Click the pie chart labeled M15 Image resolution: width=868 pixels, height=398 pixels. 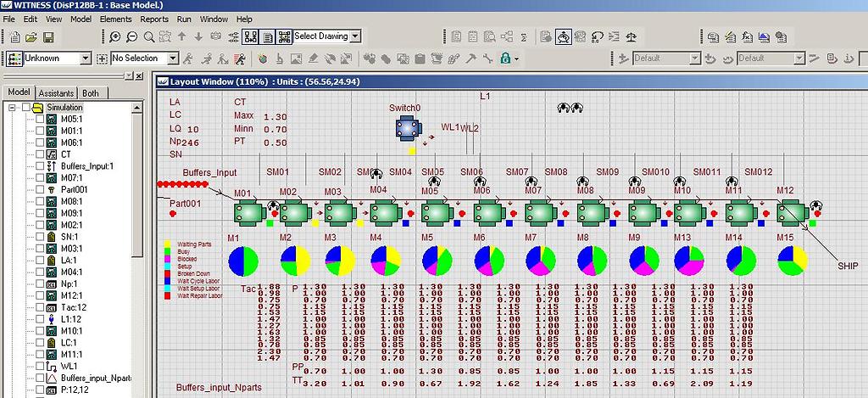pos(793,261)
